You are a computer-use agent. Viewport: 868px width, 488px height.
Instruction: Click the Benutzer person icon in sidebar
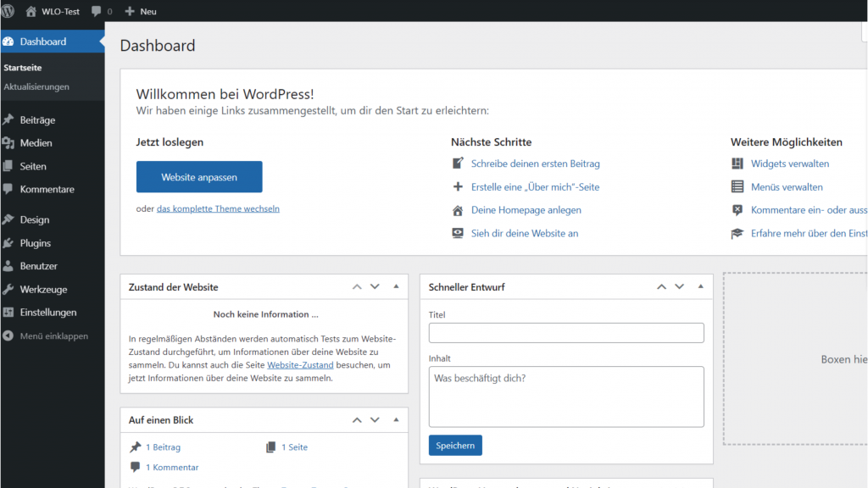coord(8,266)
